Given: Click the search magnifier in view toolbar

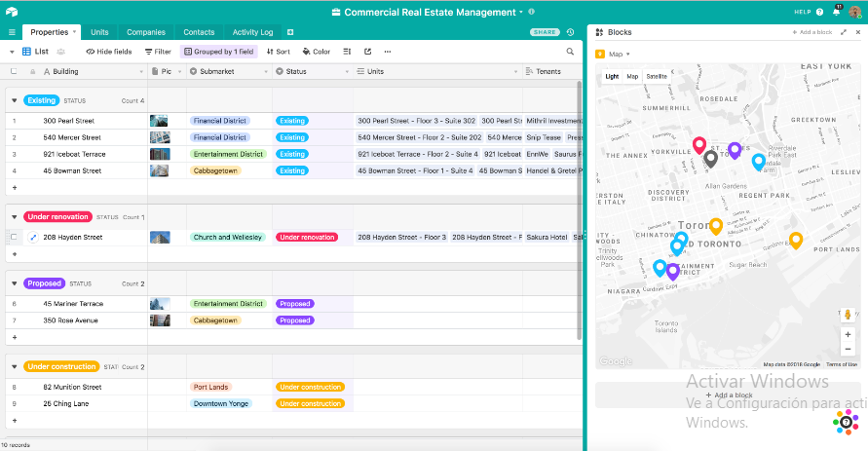Looking at the screenshot, I should [570, 52].
